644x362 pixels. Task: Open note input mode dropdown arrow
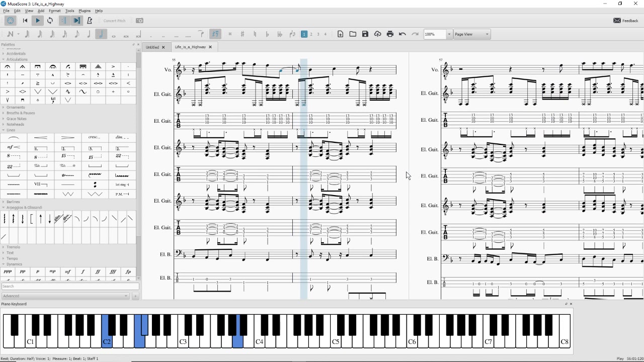tap(19, 34)
